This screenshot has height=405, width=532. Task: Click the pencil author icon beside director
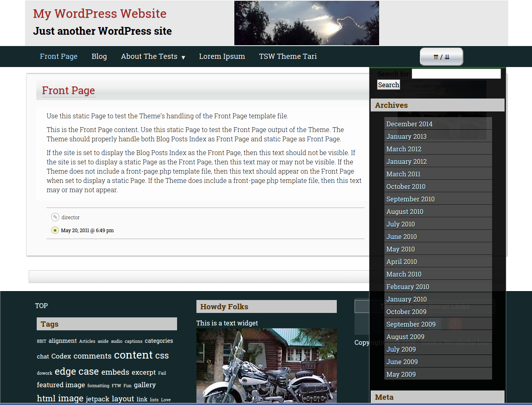[55, 217]
